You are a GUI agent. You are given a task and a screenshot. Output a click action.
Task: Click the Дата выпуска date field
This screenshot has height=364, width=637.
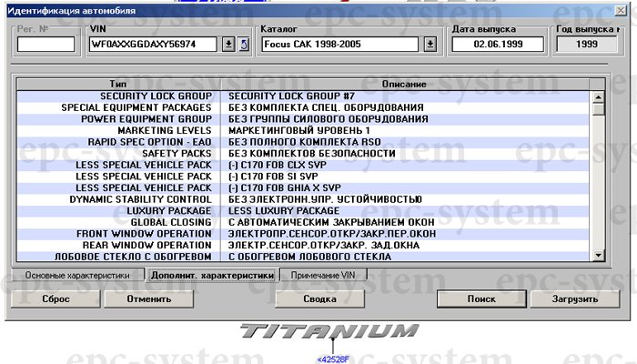pos(498,45)
